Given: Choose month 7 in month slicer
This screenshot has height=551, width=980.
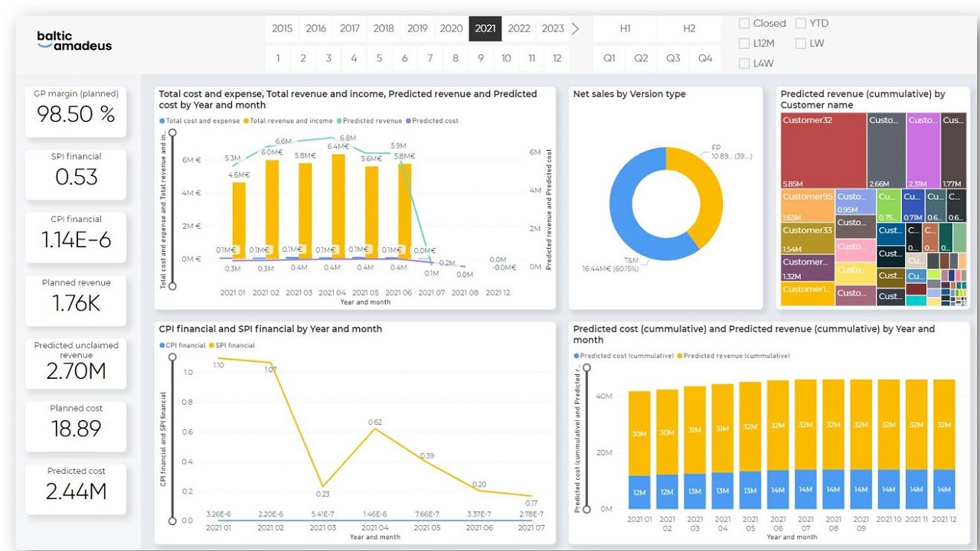Looking at the screenshot, I should (x=430, y=58).
